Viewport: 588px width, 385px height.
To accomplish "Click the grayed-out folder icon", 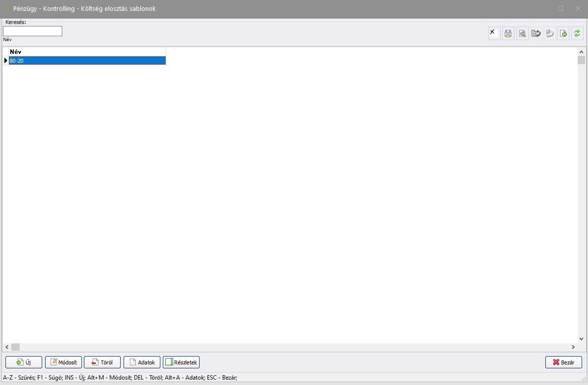I will pos(550,33).
